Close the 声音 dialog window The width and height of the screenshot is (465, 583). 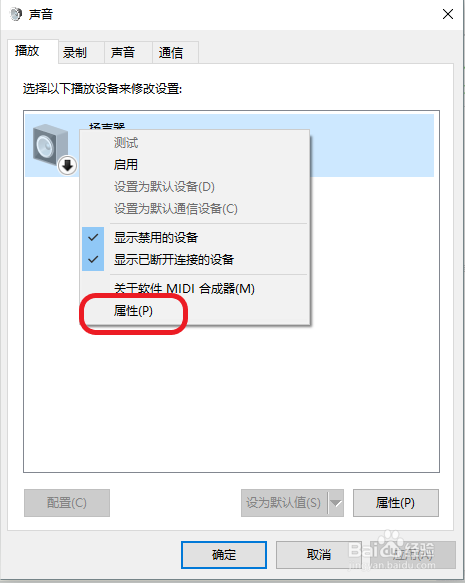click(x=448, y=14)
